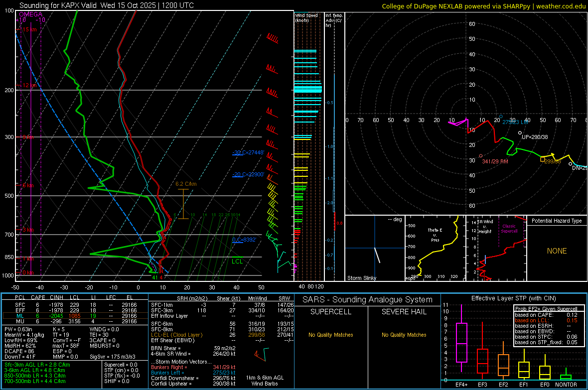Click the 'based on CAPE: 0.12' line
This screenshot has height=390, width=588.
[546, 315]
